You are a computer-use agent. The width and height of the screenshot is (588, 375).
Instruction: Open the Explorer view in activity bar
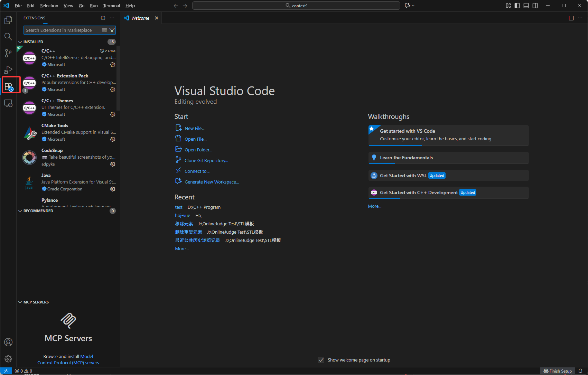point(8,20)
